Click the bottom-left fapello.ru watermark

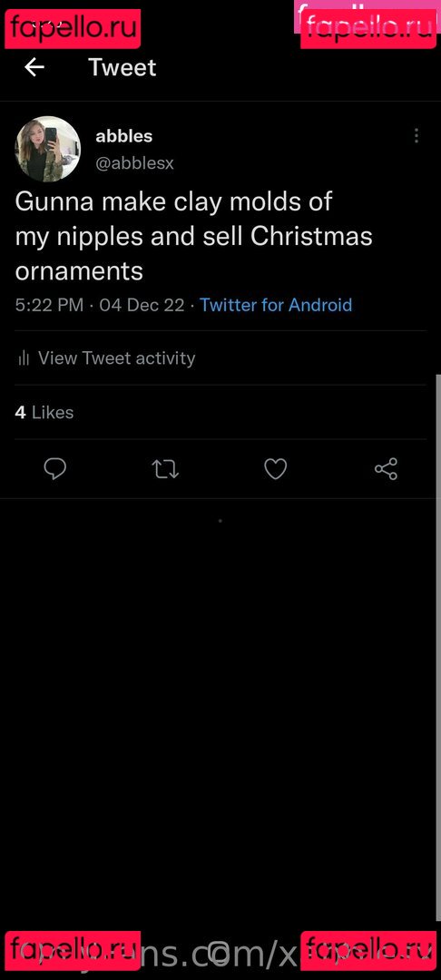(73, 951)
